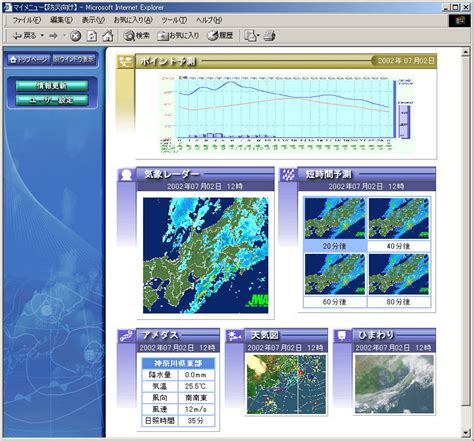Open the large weather radar map image

click(x=205, y=255)
